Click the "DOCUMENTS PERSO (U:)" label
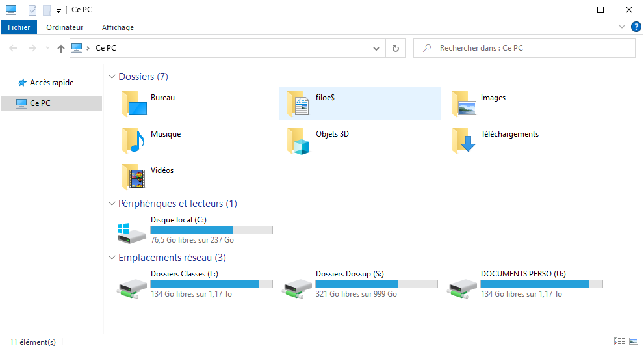The width and height of the screenshot is (644, 350). coord(523,273)
